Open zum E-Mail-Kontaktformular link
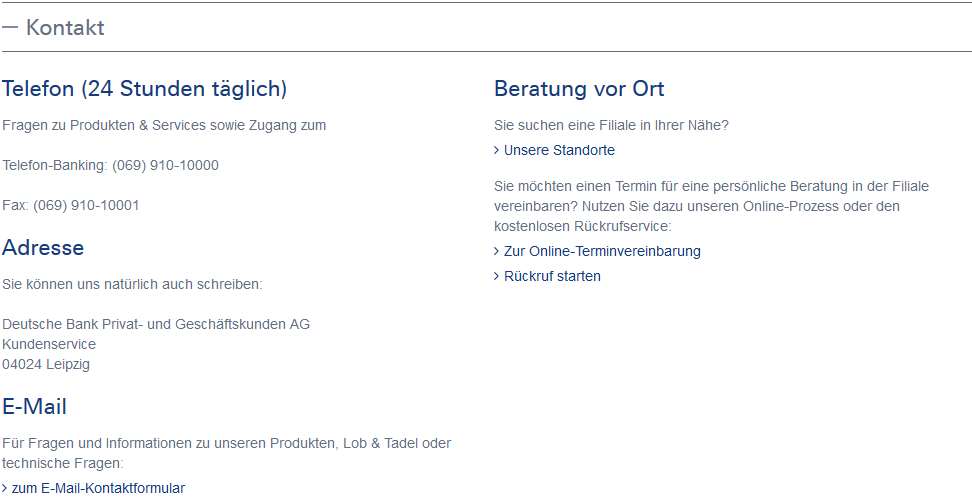Screen dimensions: 972x504 (93, 488)
